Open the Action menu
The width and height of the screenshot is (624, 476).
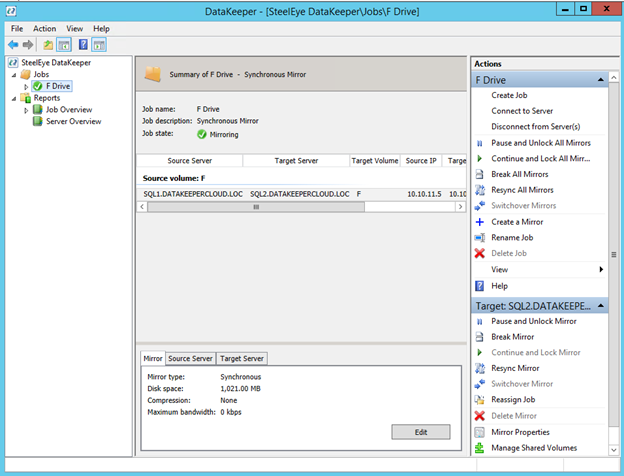(44, 29)
